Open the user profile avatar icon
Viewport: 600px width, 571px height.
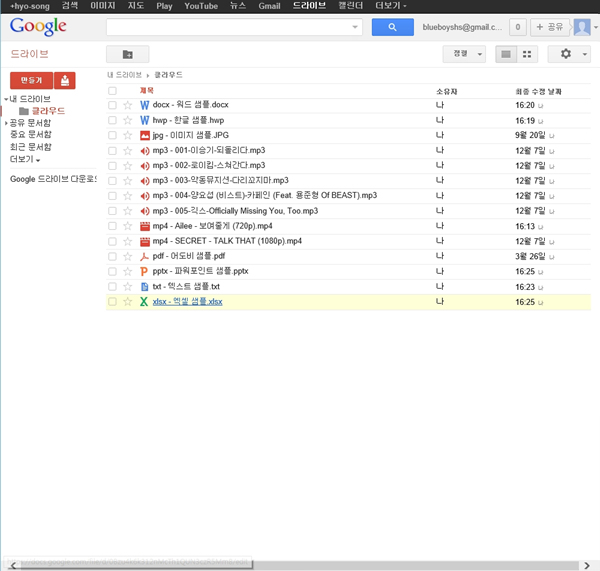(x=581, y=27)
